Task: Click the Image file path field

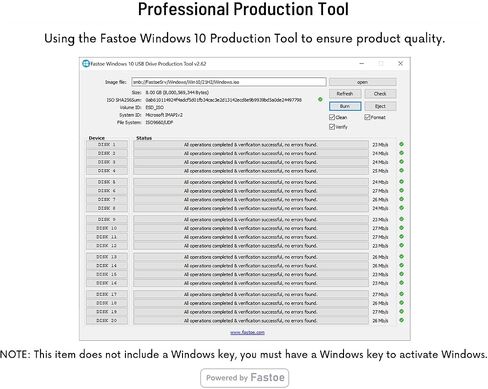Action: (x=229, y=82)
